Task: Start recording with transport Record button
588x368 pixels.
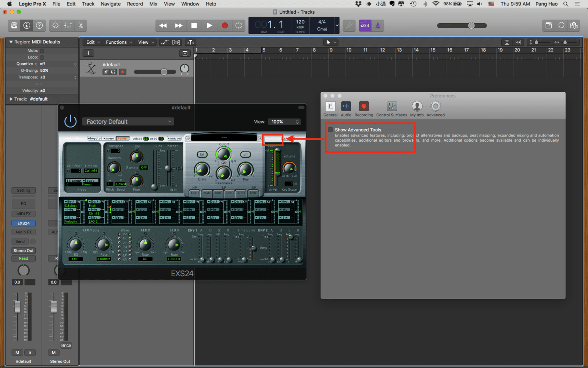Action: (x=225, y=25)
